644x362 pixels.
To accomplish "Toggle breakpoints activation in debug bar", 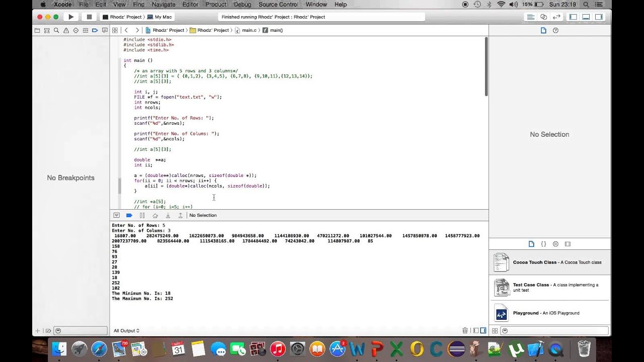I will [x=129, y=215].
